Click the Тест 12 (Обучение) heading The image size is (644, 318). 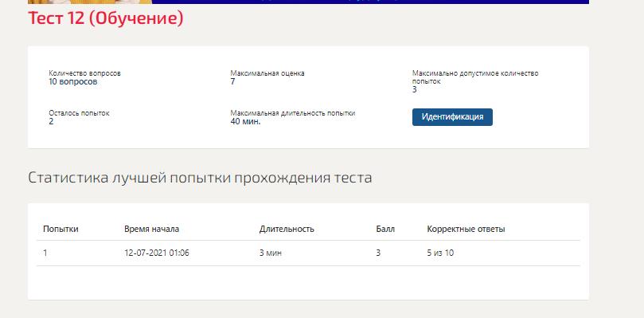(106, 18)
